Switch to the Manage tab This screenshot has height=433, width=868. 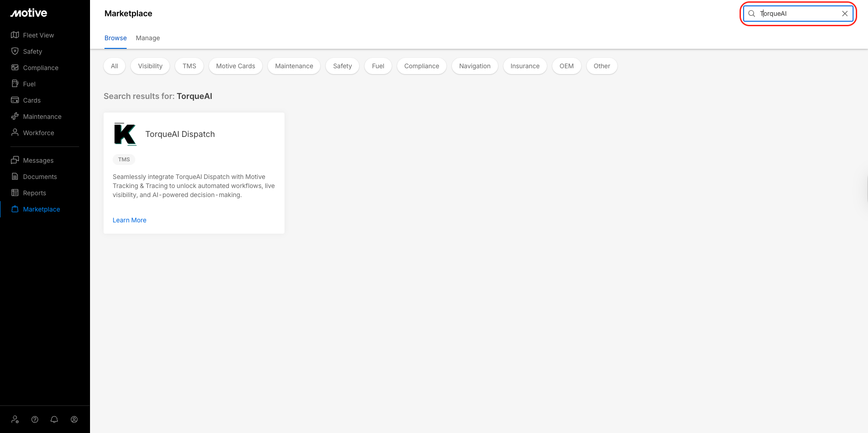tap(148, 38)
